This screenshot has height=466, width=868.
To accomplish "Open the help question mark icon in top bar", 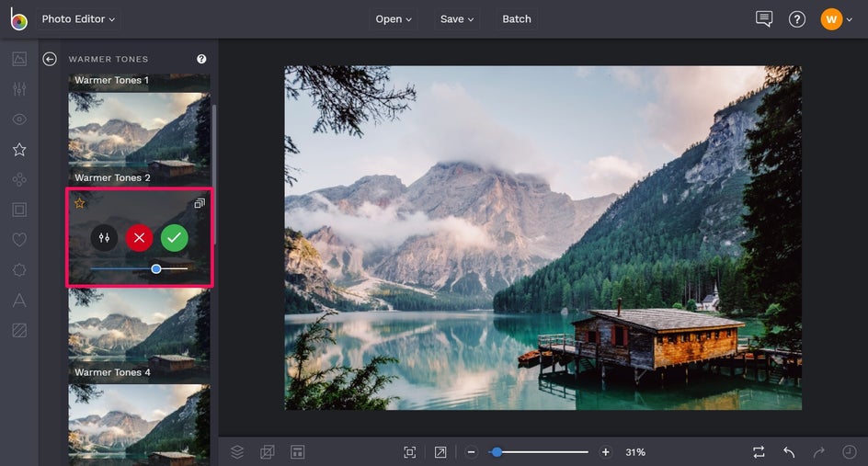I will [x=796, y=19].
